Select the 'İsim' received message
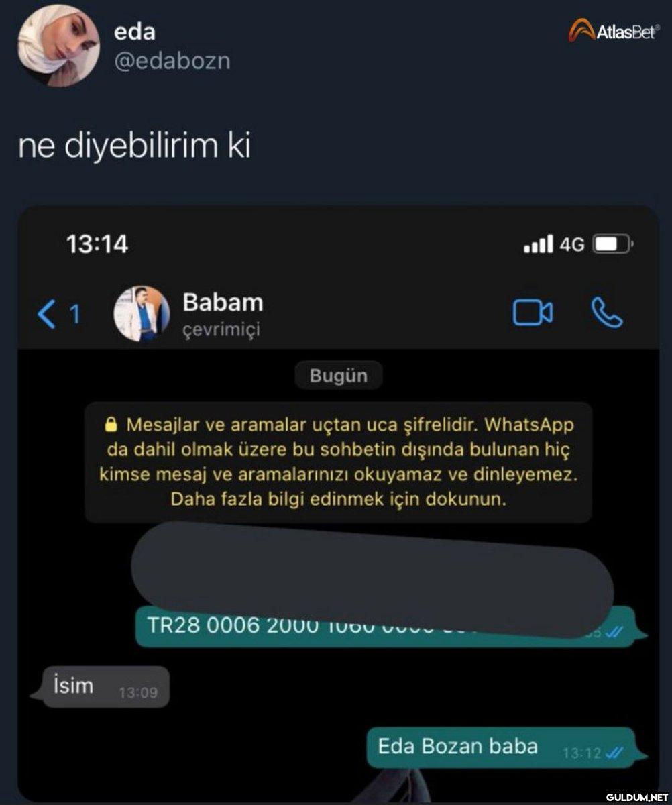This screenshot has width=672, height=805. click(x=99, y=687)
